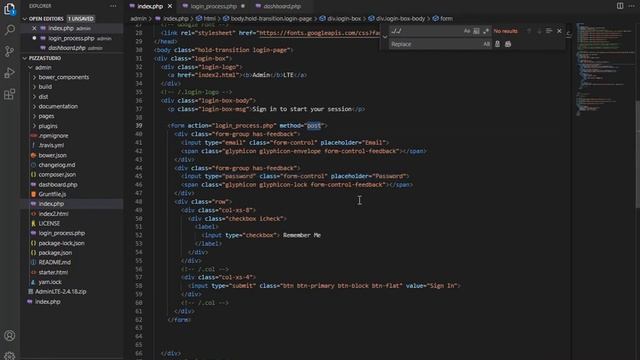
Task: Open the Run and Debug view
Action: tap(9, 73)
